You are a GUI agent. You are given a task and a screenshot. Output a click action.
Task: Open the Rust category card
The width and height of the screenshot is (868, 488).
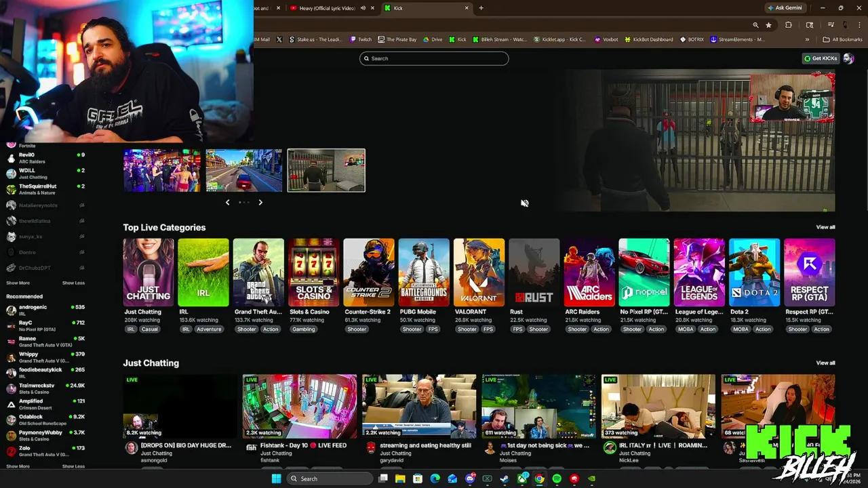click(x=534, y=272)
